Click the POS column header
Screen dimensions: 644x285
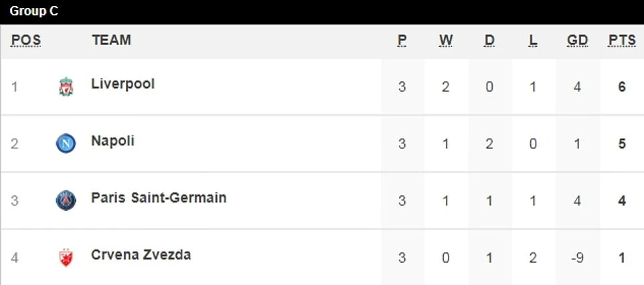pyautogui.click(x=26, y=40)
